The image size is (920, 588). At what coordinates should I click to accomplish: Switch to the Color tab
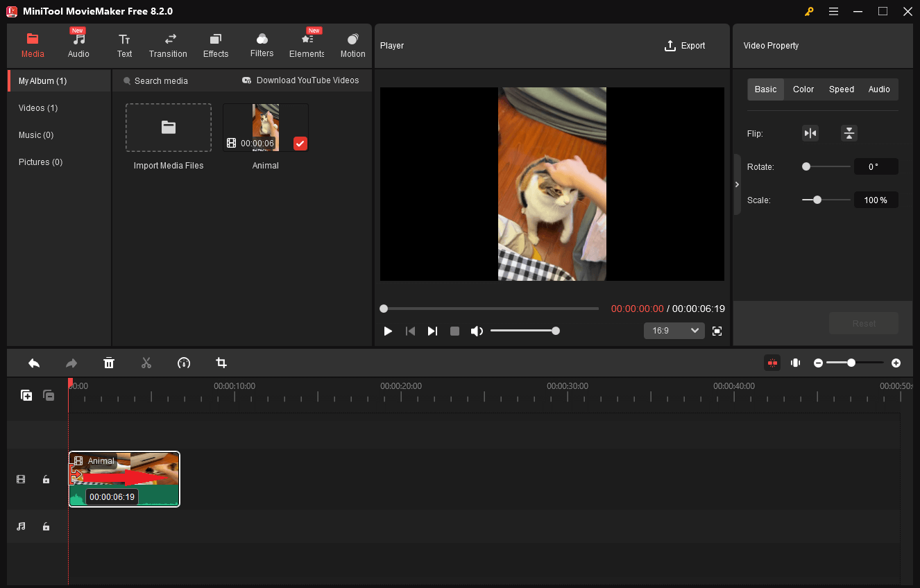point(803,89)
